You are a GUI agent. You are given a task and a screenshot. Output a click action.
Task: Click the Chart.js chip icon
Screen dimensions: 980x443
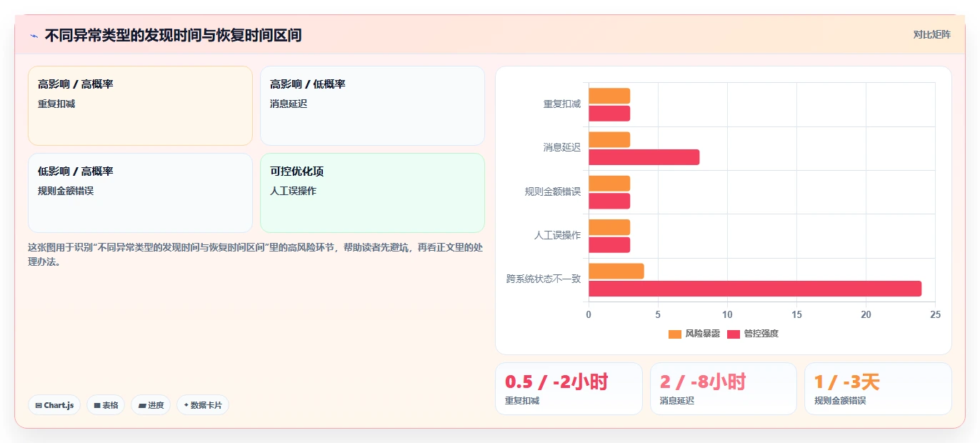(x=39, y=406)
